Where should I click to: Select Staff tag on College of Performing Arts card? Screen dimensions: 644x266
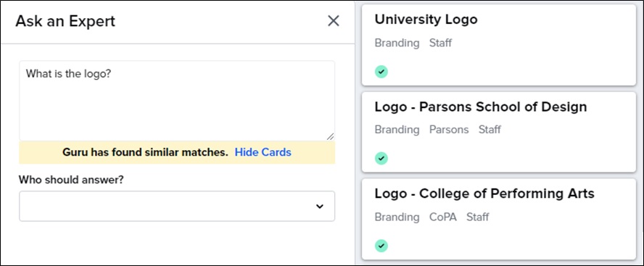pos(478,217)
